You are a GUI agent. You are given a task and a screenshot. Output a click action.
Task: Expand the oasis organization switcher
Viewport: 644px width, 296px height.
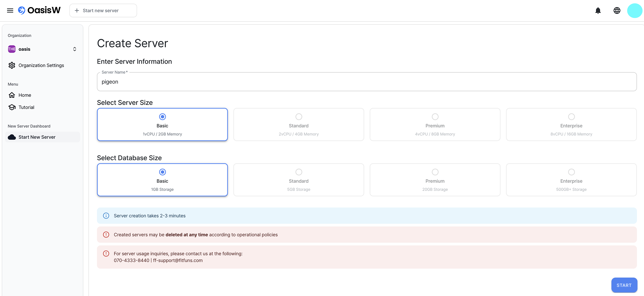pyautogui.click(x=74, y=49)
